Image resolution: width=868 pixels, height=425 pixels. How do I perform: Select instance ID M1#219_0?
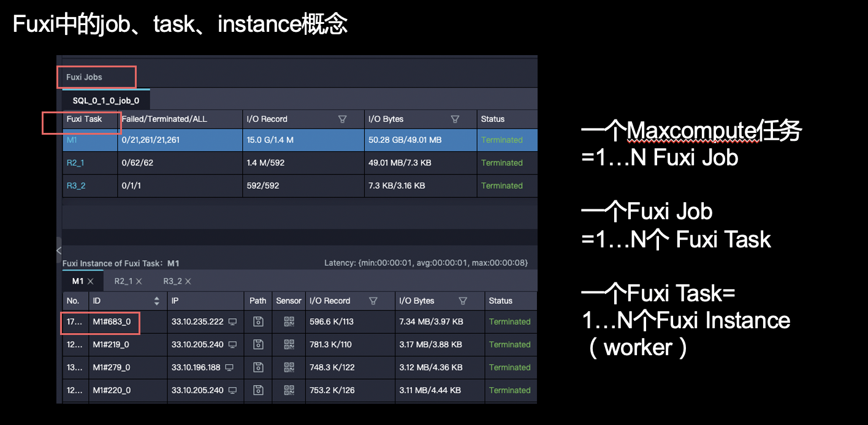coord(111,344)
